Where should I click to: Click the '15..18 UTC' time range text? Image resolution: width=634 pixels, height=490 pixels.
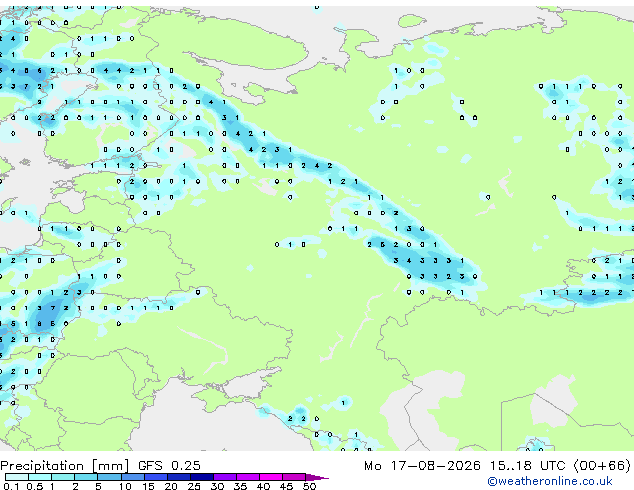[527, 465]
